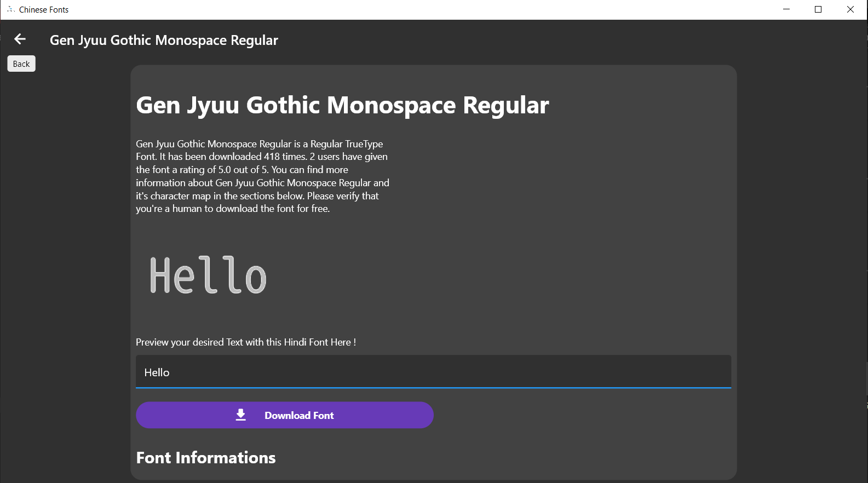Click the 'rating of 5.0' description line
Viewport: 868px width, 483px height.
242,170
